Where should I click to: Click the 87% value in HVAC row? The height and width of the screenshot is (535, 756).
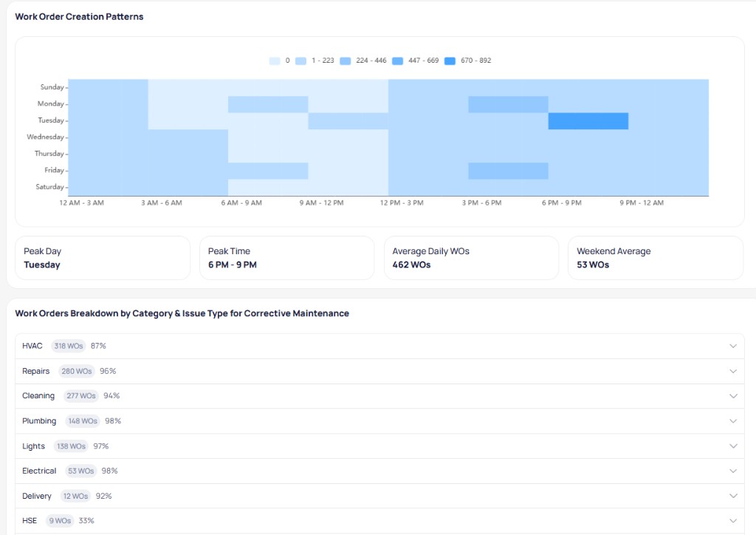click(98, 346)
